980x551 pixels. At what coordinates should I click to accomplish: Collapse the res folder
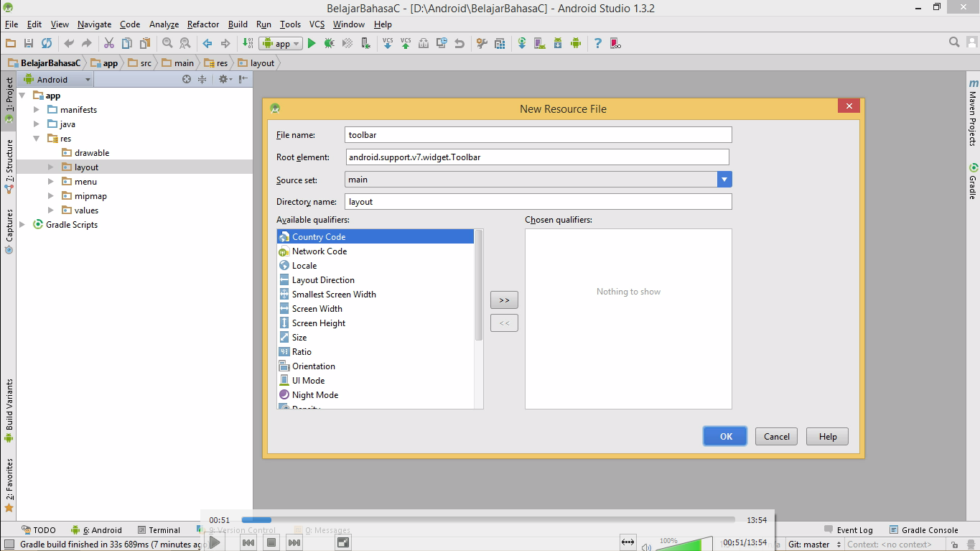coord(37,138)
